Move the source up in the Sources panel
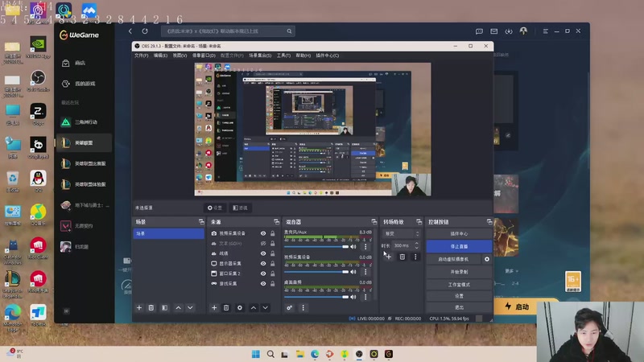 coord(254,307)
